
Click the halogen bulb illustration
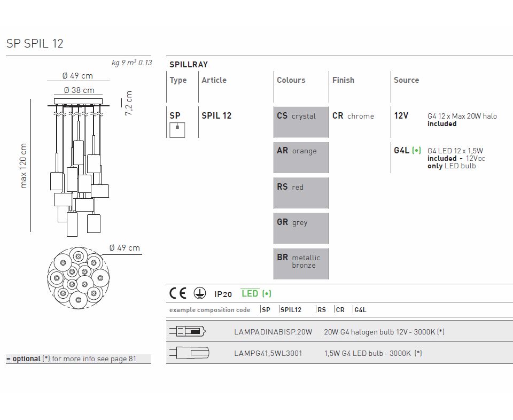tap(188, 332)
